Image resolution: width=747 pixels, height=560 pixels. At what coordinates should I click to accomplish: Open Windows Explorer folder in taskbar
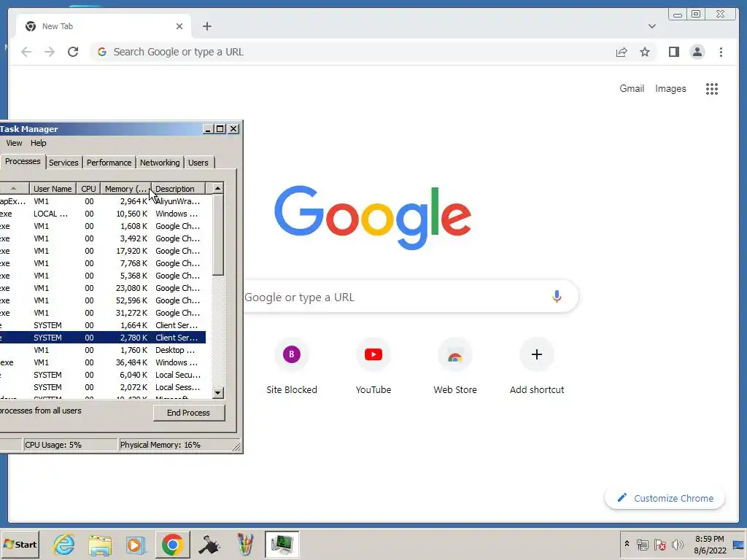(x=99, y=544)
